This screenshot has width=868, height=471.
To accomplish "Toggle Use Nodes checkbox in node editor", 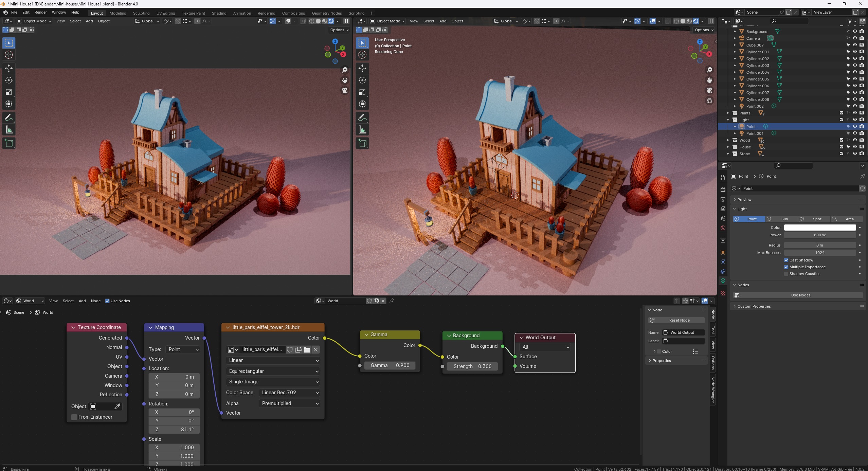I will pyautogui.click(x=107, y=301).
